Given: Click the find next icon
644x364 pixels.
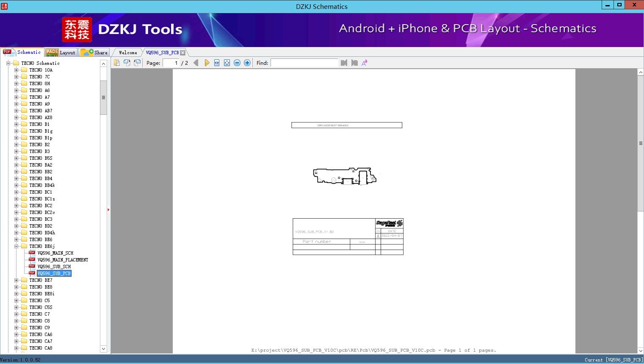Looking at the screenshot, I should pyautogui.click(x=354, y=63).
